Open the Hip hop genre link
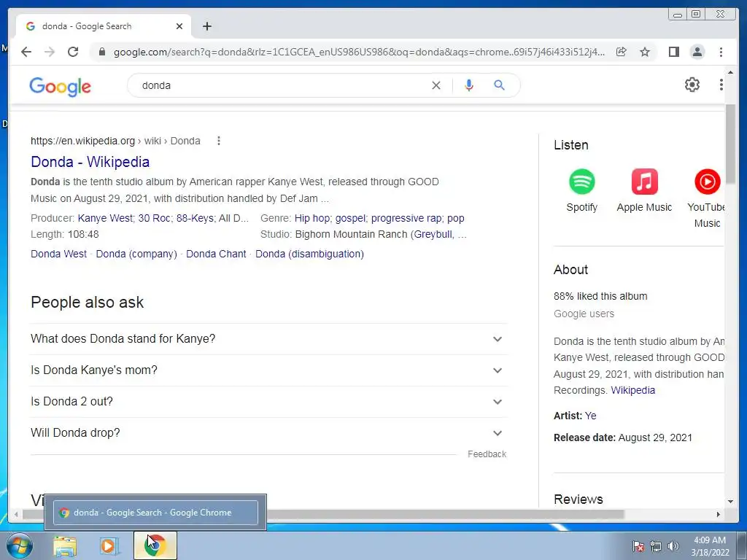Viewport: 747px width, 560px height. [312, 218]
